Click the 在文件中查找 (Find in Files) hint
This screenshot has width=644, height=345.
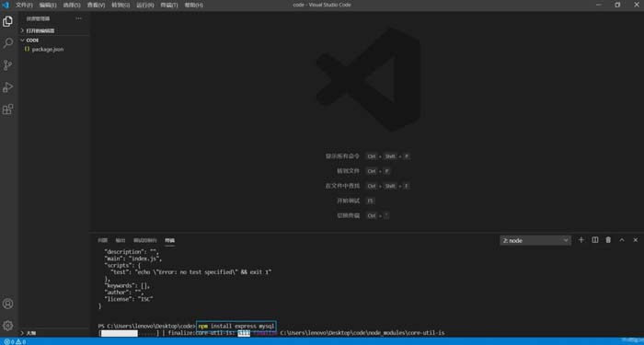(x=342, y=186)
